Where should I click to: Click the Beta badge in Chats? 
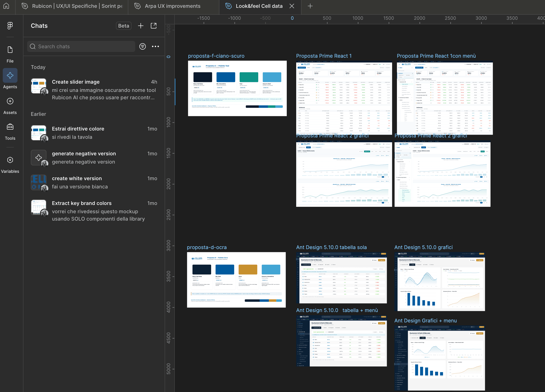click(123, 26)
